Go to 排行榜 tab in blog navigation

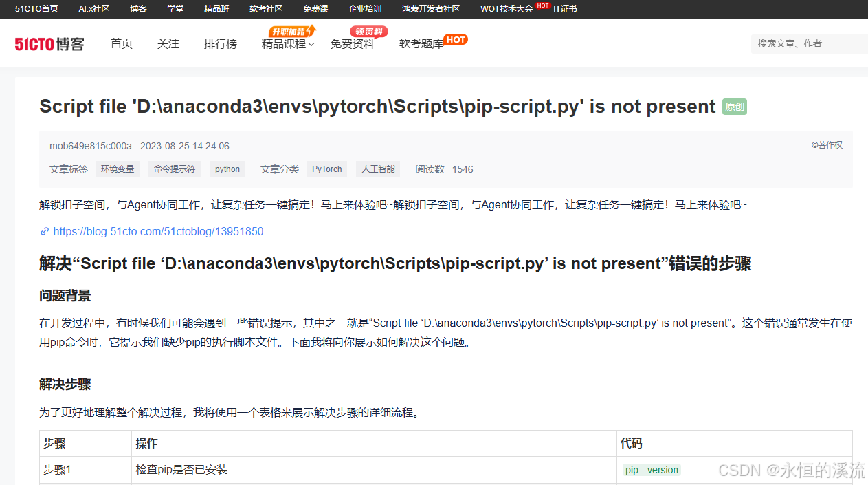click(221, 44)
